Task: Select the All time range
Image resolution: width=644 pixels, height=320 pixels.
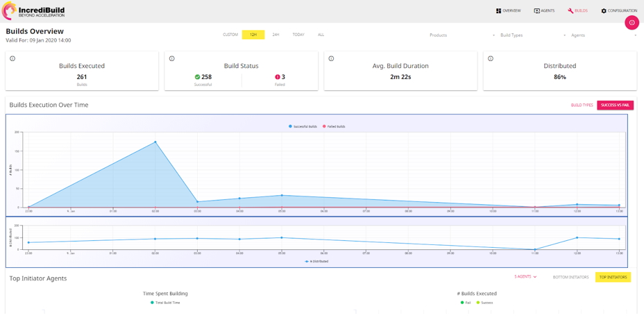Action: 321,35
